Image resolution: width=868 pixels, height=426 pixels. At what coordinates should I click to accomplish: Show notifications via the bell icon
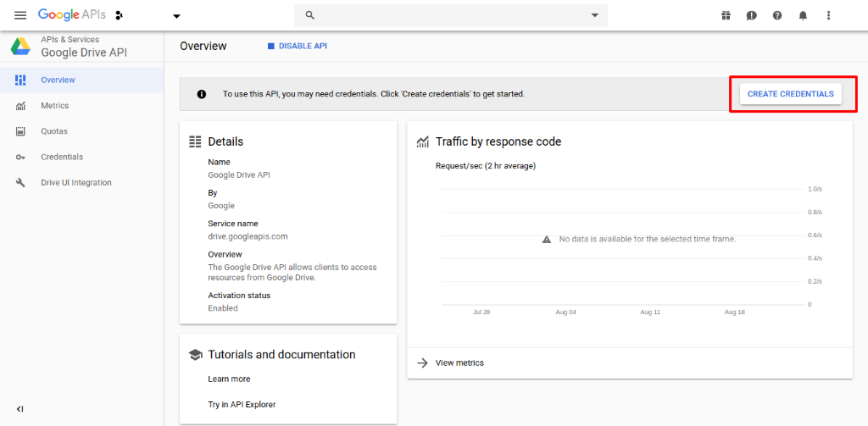[x=803, y=15]
